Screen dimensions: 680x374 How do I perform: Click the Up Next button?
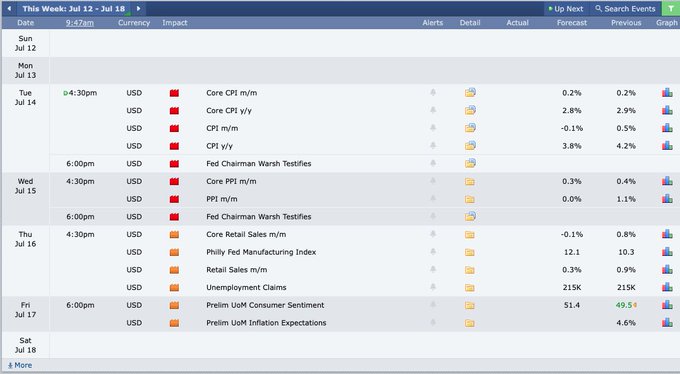(566, 9)
